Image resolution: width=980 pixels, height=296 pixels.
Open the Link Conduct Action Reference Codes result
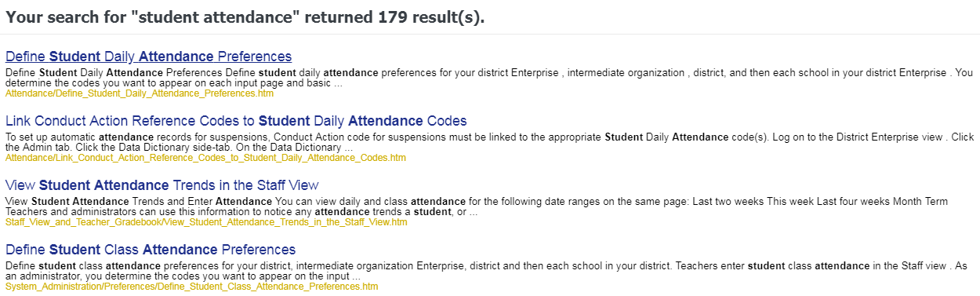click(x=236, y=121)
